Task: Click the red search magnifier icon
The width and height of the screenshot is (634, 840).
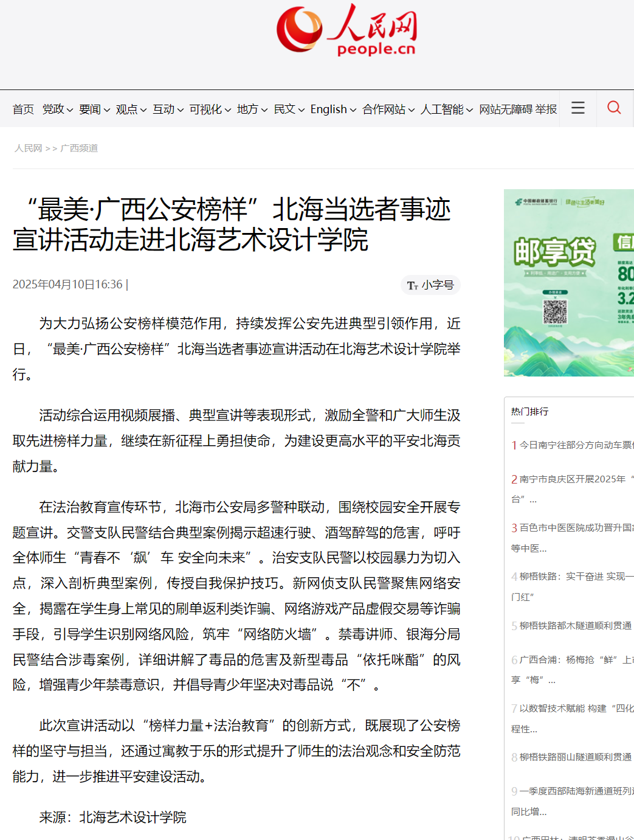Action: click(614, 108)
